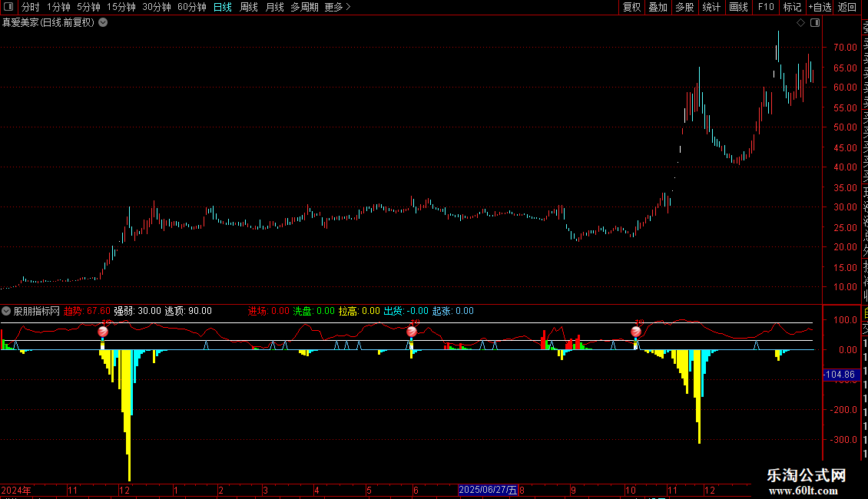Switch to 周线 weekly chart
This screenshot has height=499, width=868.
click(x=249, y=7)
